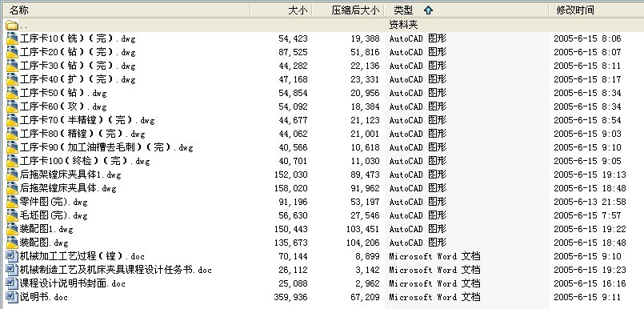Screen dimensions: 644x309
Task: Click modified time 2005-6-13 21:58
Action: [590, 202]
